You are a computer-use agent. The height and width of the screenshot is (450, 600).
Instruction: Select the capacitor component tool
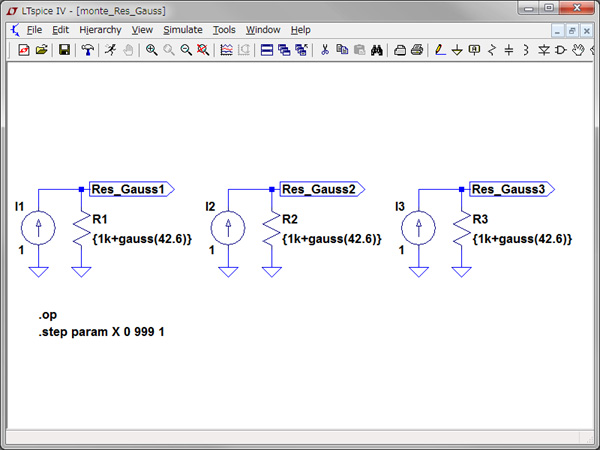click(x=509, y=50)
